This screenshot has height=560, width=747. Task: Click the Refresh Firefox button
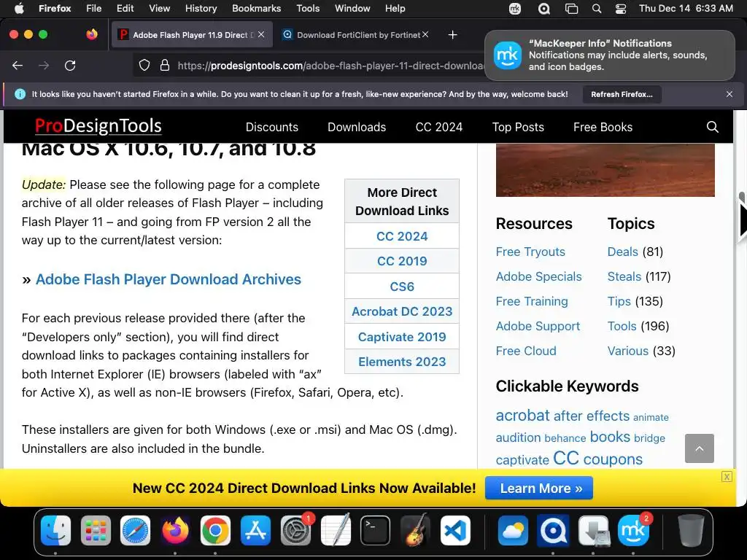pyautogui.click(x=622, y=94)
